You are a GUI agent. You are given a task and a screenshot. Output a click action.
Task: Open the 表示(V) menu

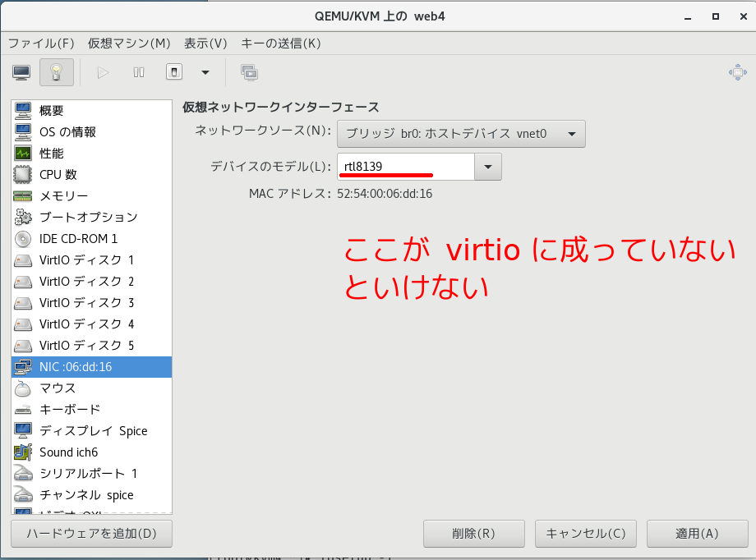tap(205, 44)
